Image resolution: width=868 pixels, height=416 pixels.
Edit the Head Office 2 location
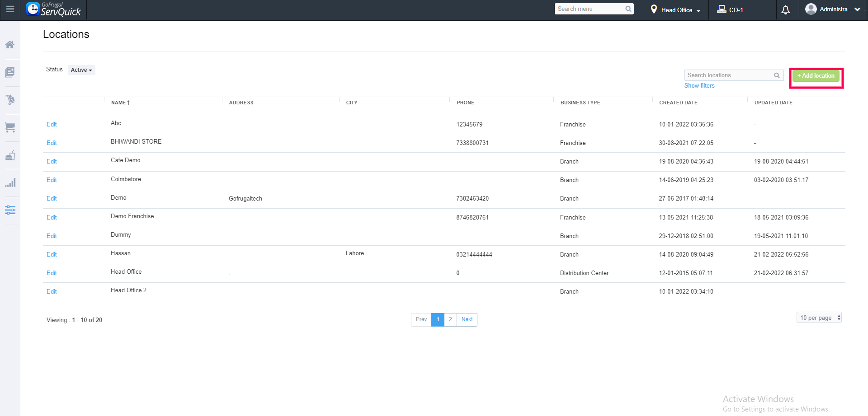pyautogui.click(x=52, y=292)
